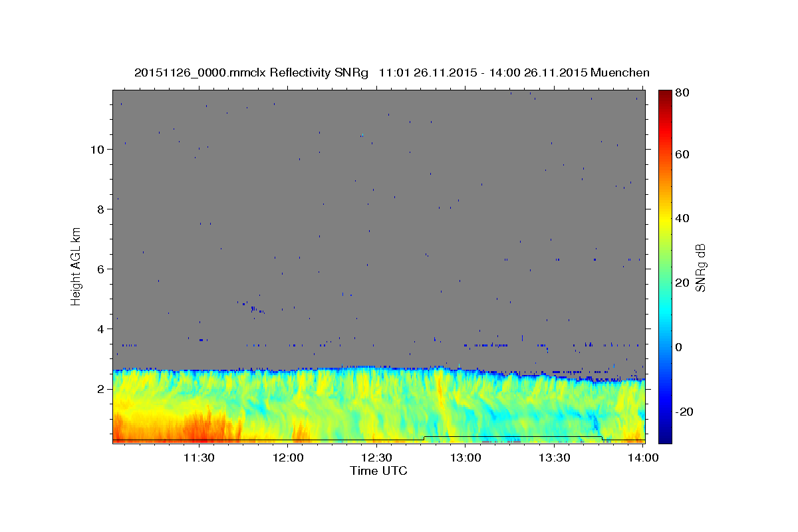798x532 pixels.
Task: Click the '13:30' time axis label
Action: tap(555, 458)
